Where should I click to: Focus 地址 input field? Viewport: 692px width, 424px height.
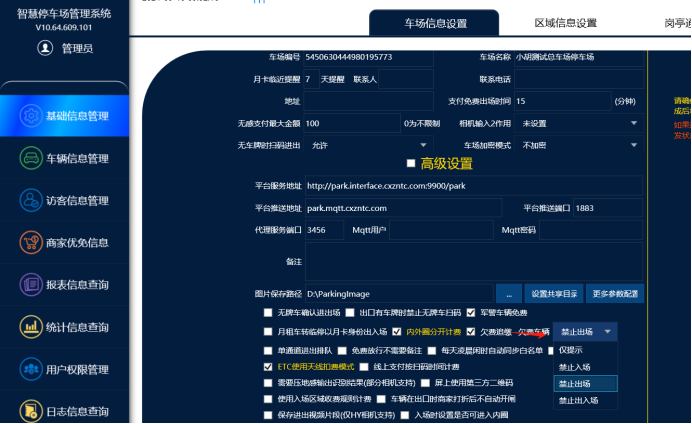368,101
